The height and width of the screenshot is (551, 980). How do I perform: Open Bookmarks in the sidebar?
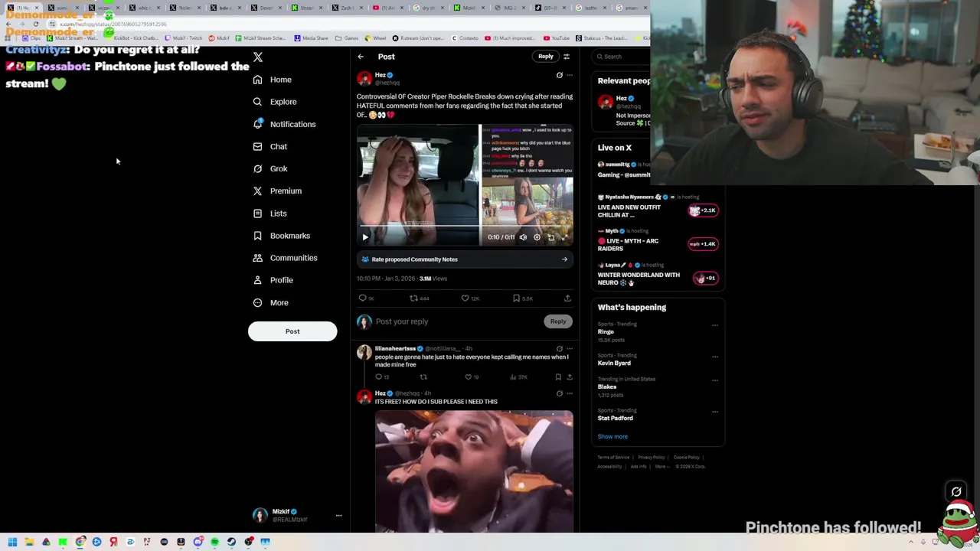(x=282, y=236)
